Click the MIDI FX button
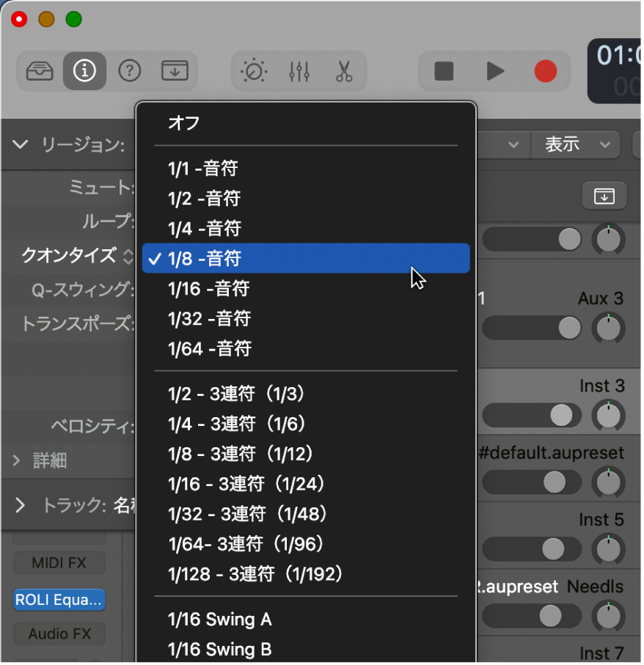The width and height of the screenshot is (644, 665). pos(59,562)
